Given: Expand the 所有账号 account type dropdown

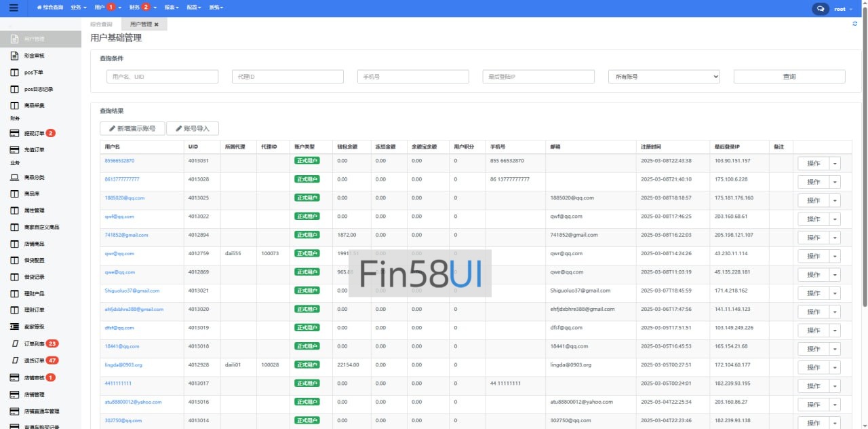Looking at the screenshot, I should coord(663,77).
